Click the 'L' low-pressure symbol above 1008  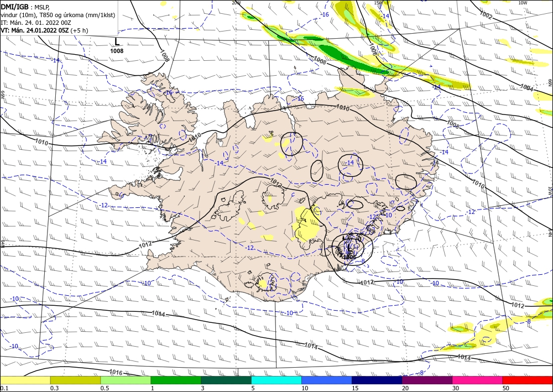click(x=117, y=41)
